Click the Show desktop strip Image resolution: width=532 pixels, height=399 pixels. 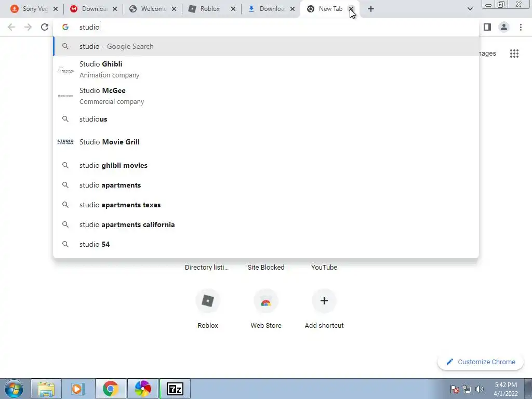(x=528, y=389)
